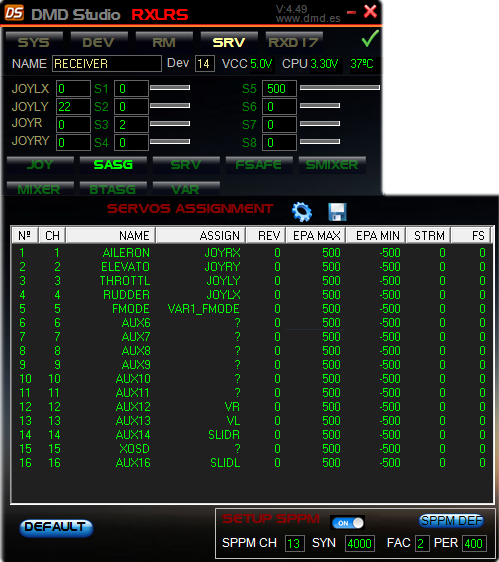Select the THROTTL channel row
The image size is (499, 562).
point(252,281)
